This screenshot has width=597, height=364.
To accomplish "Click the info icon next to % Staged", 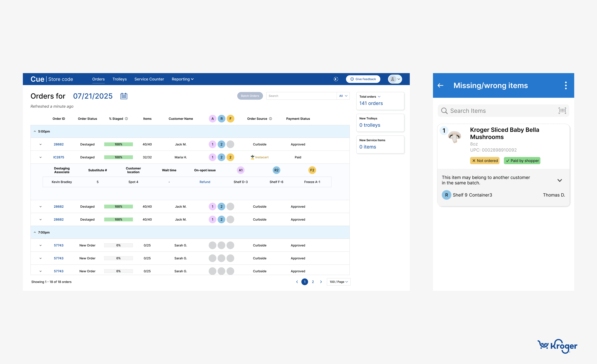I will (x=126, y=119).
